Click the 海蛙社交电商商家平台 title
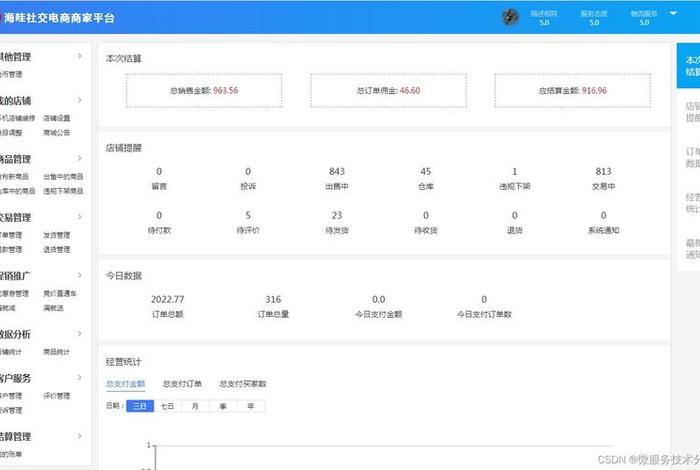Image resolution: width=700 pixels, height=470 pixels. pos(59,18)
